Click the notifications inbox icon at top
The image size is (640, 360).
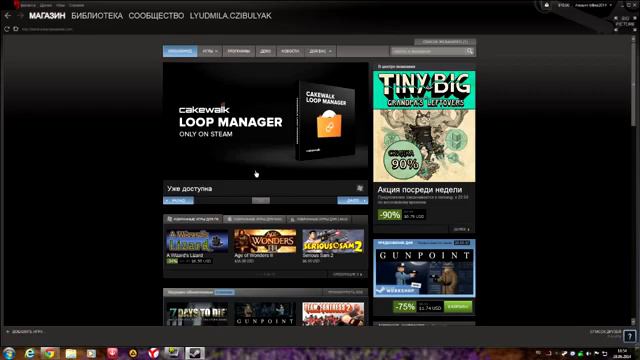pyautogui.click(x=547, y=5)
